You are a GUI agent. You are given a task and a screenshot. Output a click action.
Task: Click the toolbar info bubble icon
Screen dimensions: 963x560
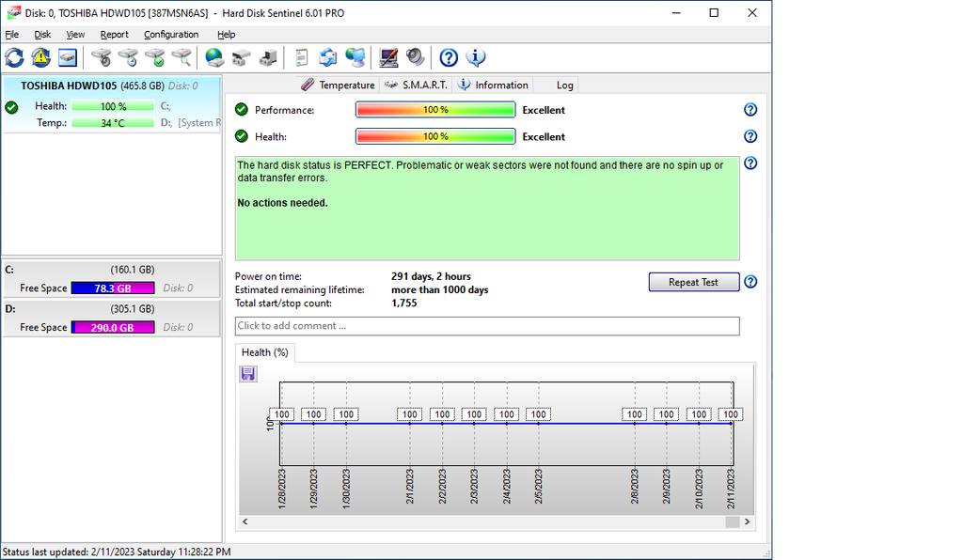coord(475,57)
